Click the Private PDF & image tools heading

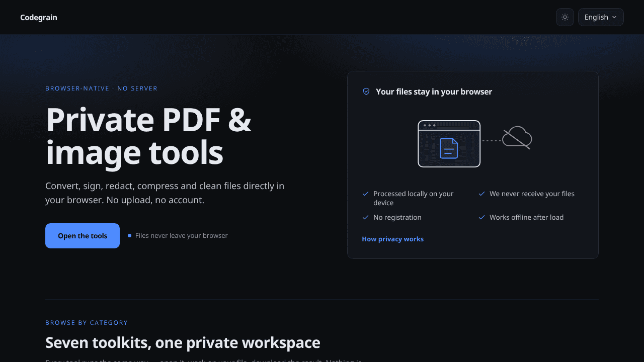pyautogui.click(x=148, y=136)
